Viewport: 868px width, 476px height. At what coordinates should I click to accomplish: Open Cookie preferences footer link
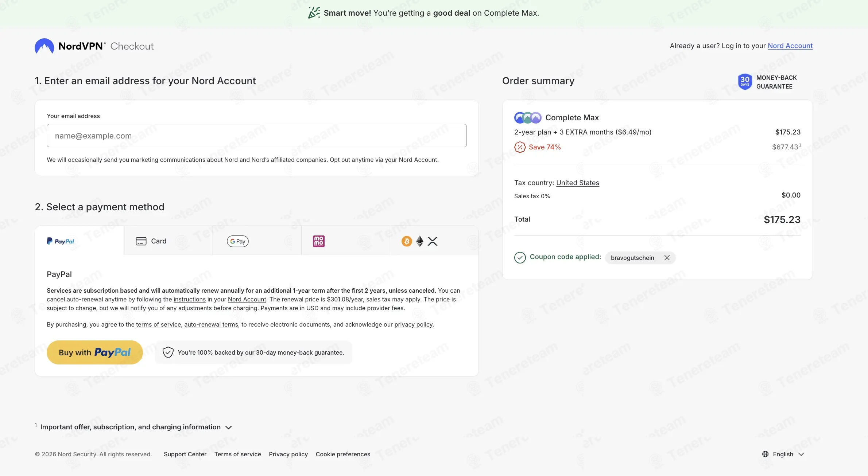343,454
